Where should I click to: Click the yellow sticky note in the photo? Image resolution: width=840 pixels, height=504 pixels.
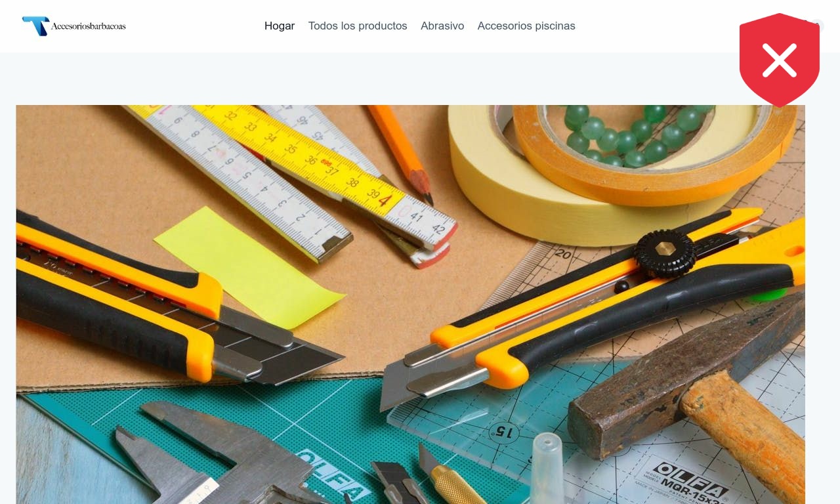pyautogui.click(x=249, y=268)
